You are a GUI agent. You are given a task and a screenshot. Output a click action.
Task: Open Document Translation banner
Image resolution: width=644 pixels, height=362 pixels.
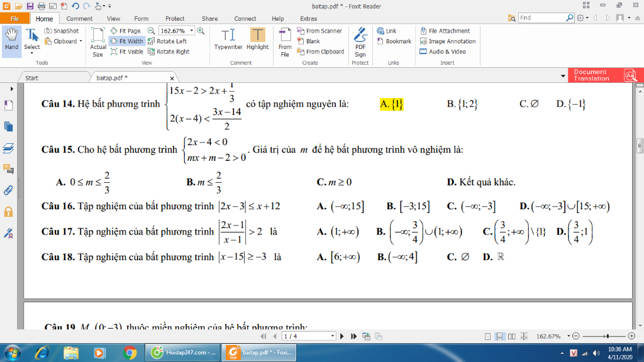pyautogui.click(x=606, y=75)
